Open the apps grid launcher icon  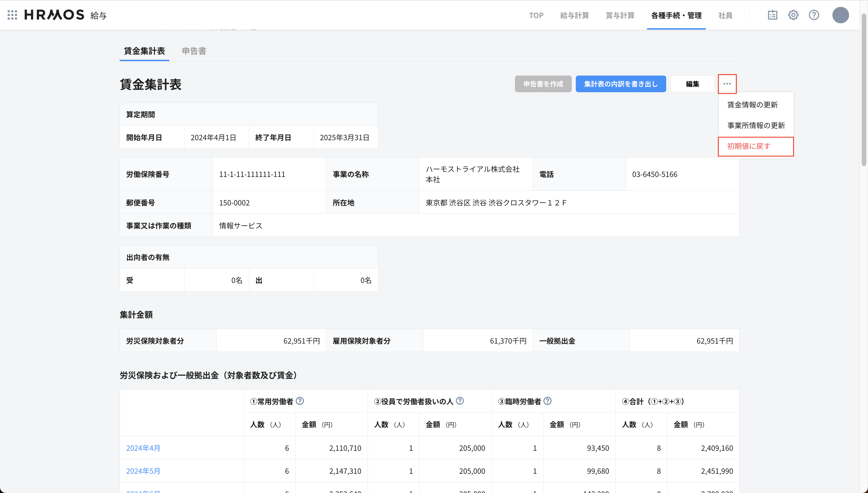[x=12, y=15]
